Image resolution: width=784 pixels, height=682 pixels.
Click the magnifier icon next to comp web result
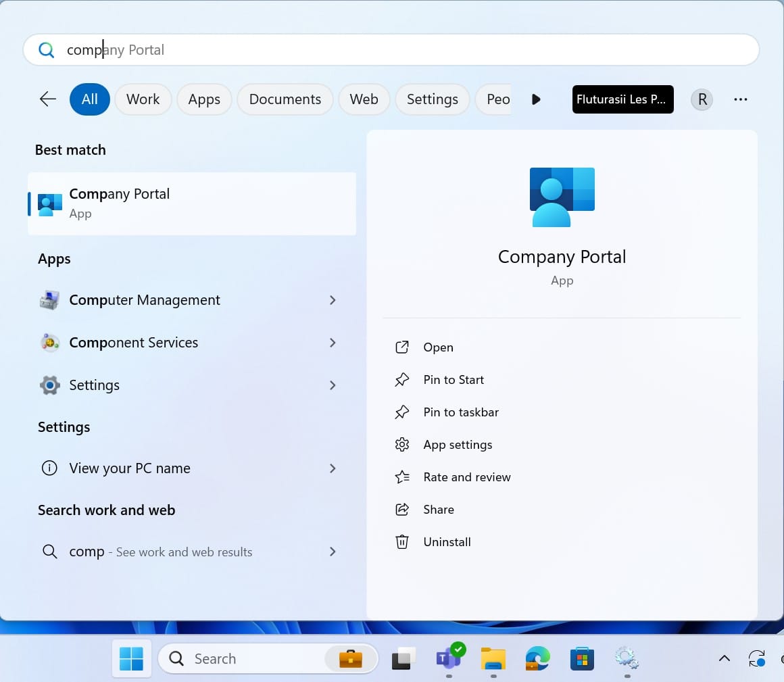[x=49, y=552]
